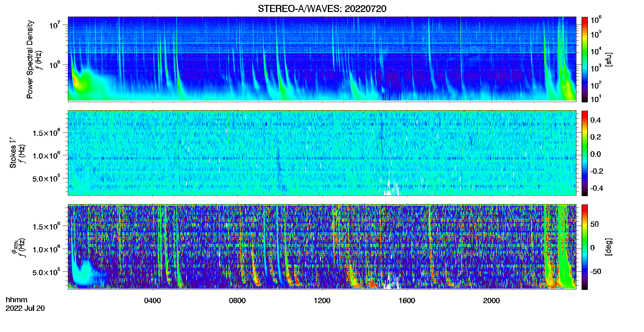Screen dimensions: 644x332
Task: Click the 0800 time axis label
Action: (237, 301)
